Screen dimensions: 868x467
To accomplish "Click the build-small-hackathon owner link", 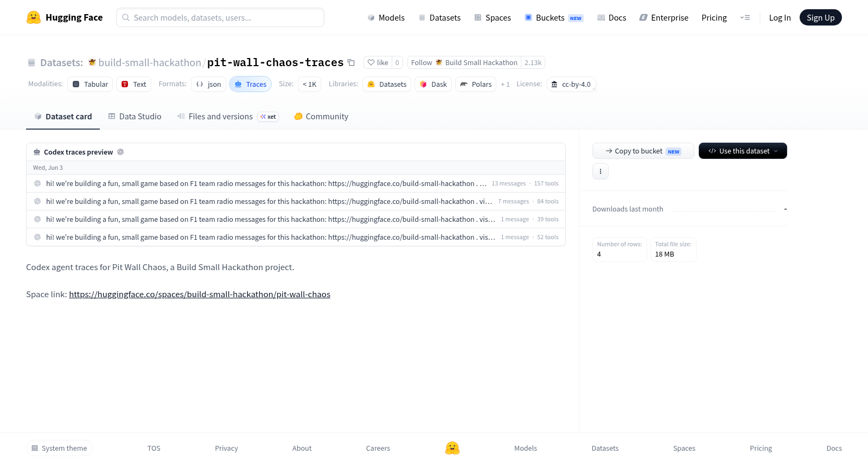I will 150,62.
